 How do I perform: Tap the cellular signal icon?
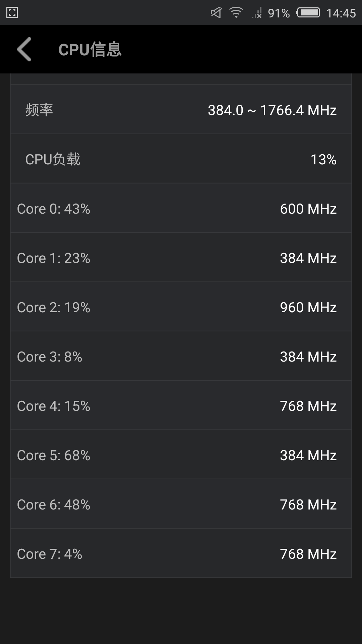point(257,13)
